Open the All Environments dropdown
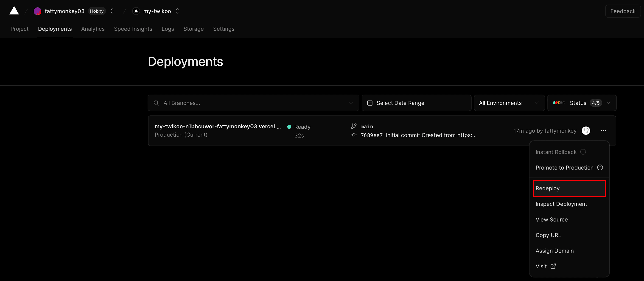Screen dimensions: 644x281 (x=509, y=103)
